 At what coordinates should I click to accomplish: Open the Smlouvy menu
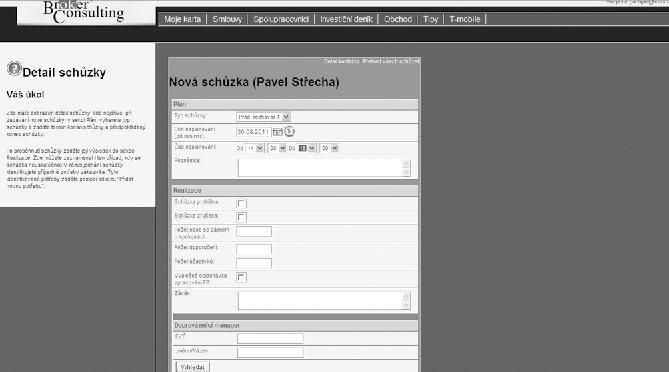pos(227,19)
